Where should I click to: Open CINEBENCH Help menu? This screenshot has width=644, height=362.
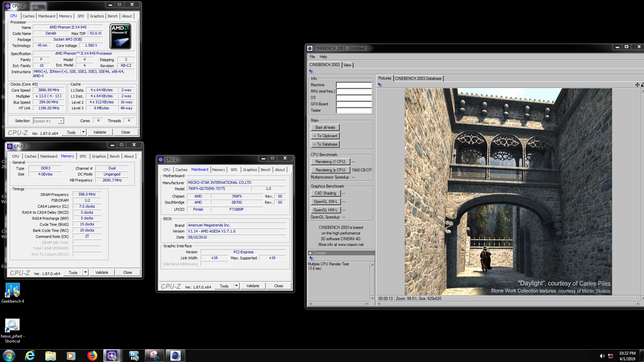click(323, 57)
